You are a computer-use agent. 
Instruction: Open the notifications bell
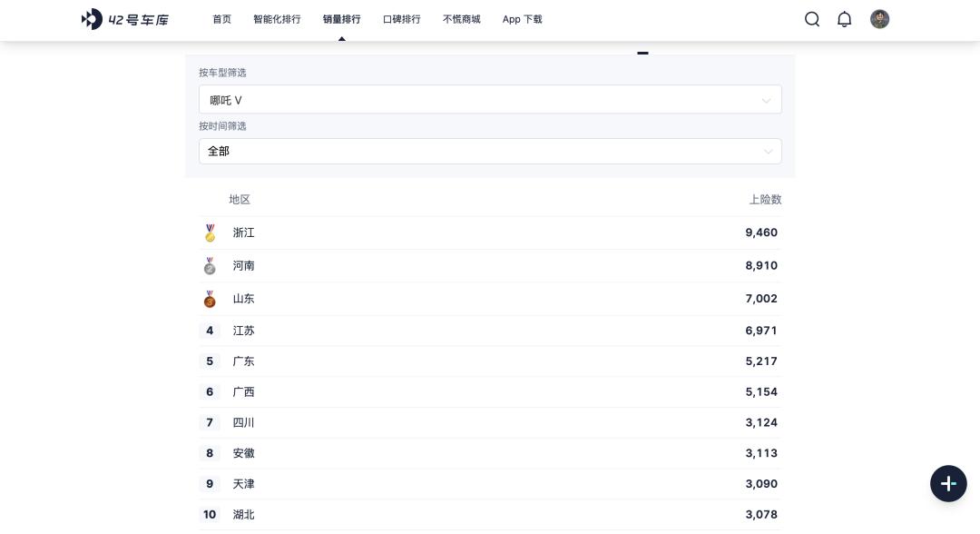coord(844,19)
